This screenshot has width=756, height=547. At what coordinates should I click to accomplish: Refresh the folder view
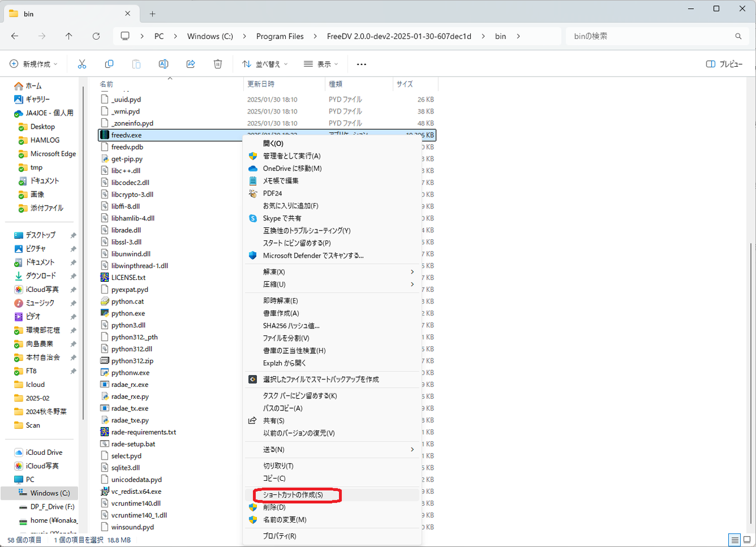[96, 36]
